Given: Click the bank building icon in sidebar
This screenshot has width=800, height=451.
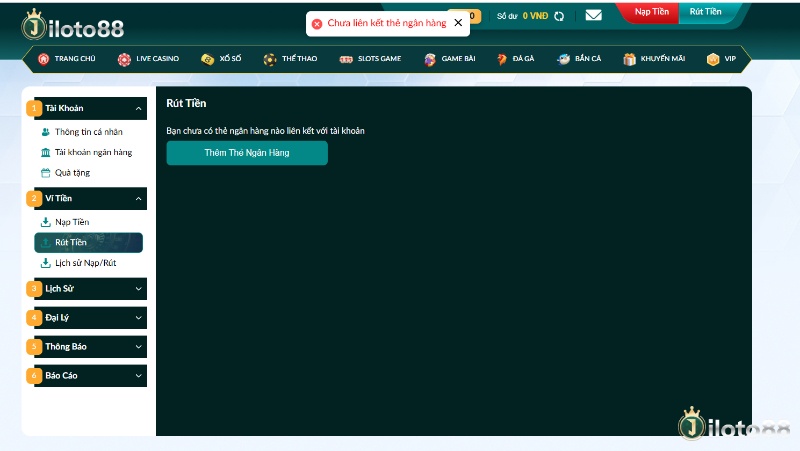Looking at the screenshot, I should 45,152.
